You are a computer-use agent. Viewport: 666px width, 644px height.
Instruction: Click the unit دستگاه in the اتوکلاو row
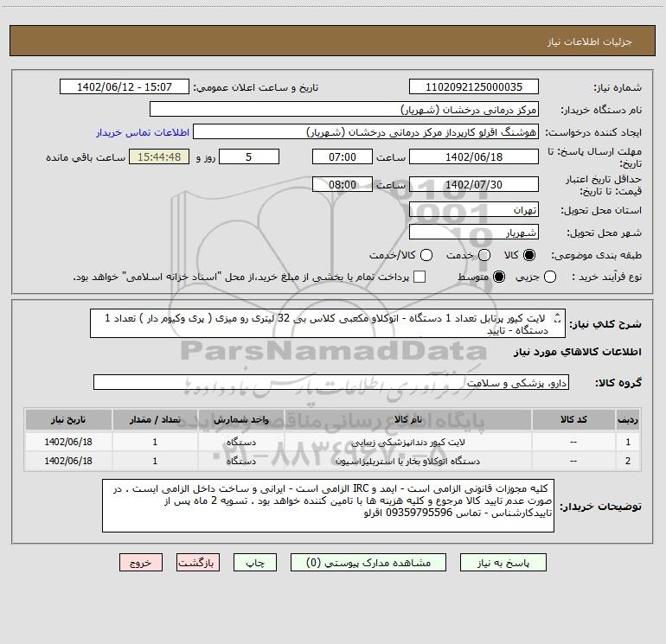pos(240,461)
